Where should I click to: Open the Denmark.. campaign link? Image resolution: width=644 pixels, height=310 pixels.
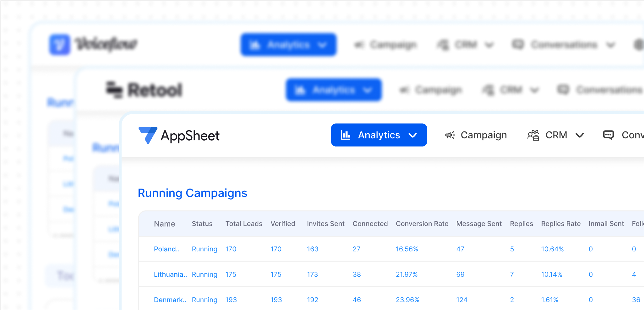(x=170, y=300)
